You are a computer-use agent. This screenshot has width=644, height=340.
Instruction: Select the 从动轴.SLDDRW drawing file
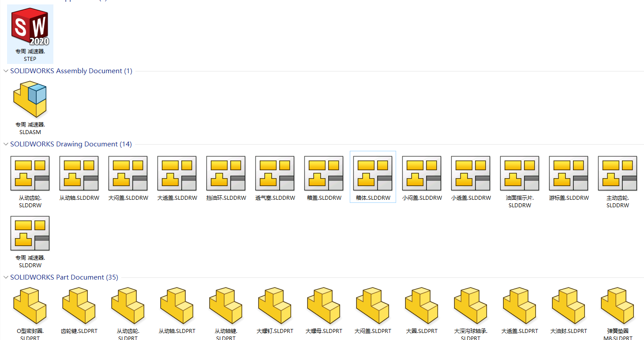click(x=79, y=178)
